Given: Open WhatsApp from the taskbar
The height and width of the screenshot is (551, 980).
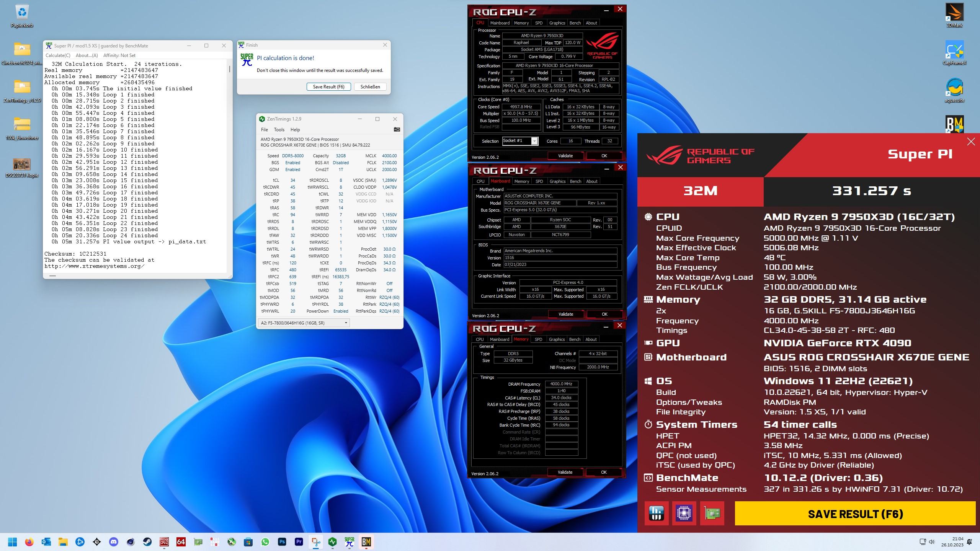Looking at the screenshot, I should (x=265, y=542).
